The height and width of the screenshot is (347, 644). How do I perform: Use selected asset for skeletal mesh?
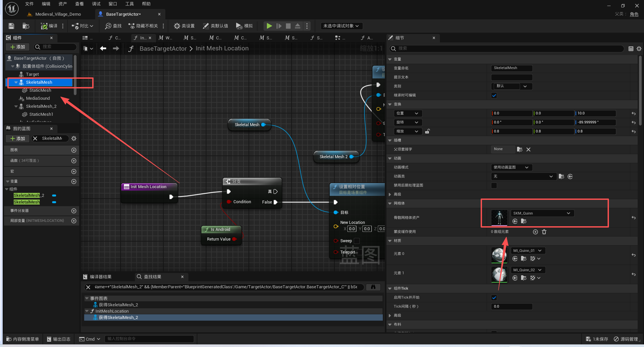coord(515,221)
